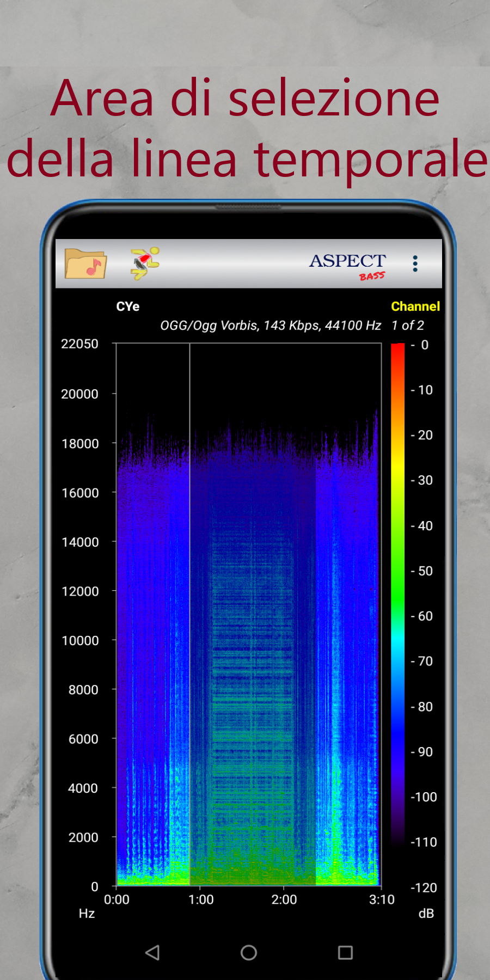The width and height of the screenshot is (490, 980).
Task: Tap the 1:00 time axis label
Action: 201,899
